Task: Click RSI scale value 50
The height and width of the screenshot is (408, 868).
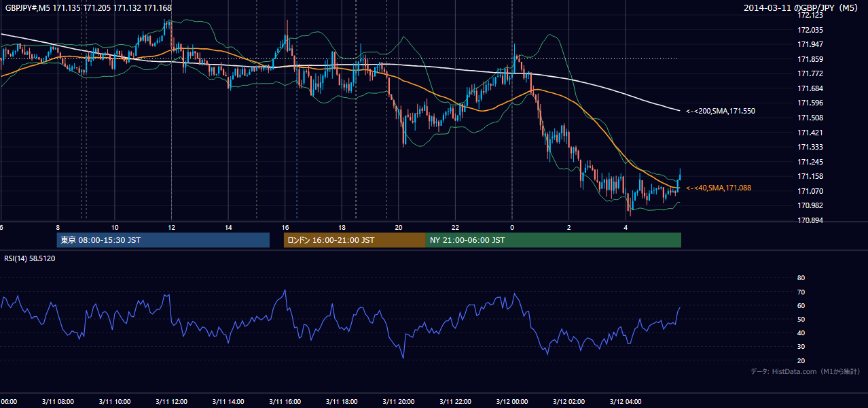Action: click(x=801, y=319)
